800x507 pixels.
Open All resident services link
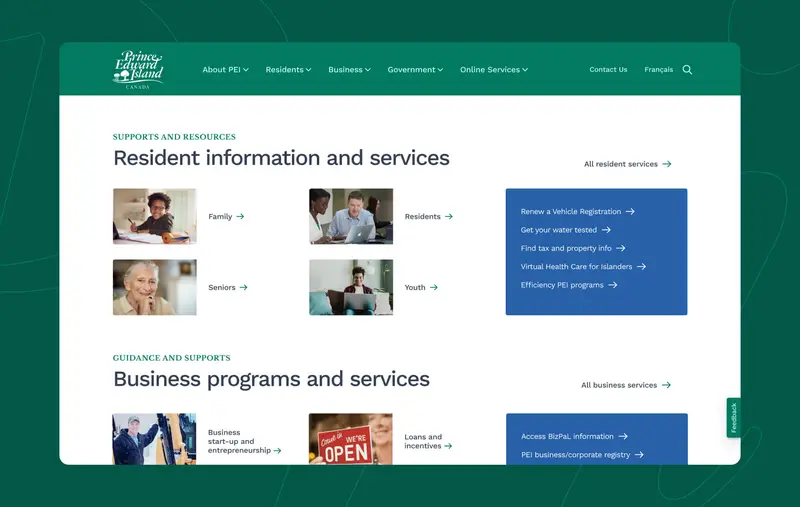click(621, 164)
